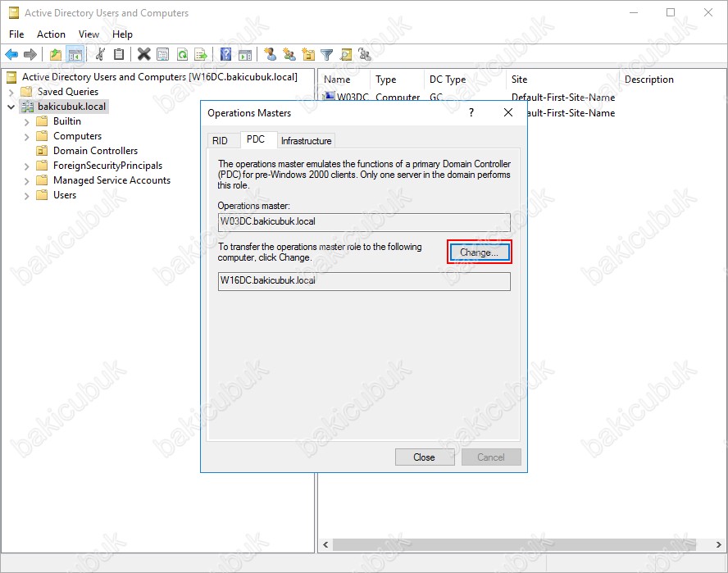728x573 pixels.
Task: Click the horizontal scrollbar left arrow
Action: [x=325, y=544]
